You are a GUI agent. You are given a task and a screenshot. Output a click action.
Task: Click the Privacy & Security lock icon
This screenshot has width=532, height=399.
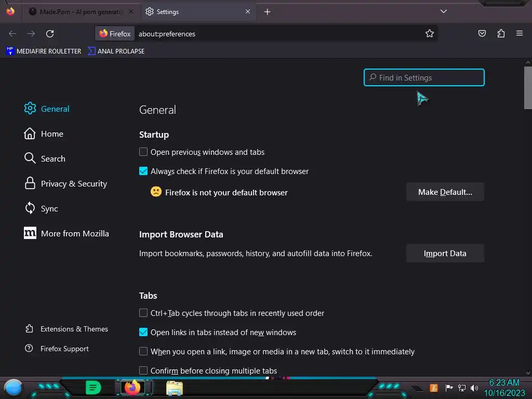point(30,183)
